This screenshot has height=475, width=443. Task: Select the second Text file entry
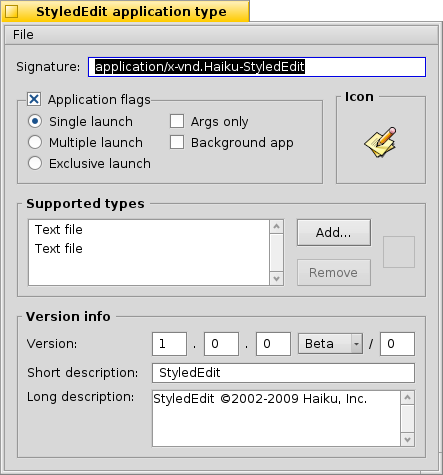pyautogui.click(x=149, y=249)
